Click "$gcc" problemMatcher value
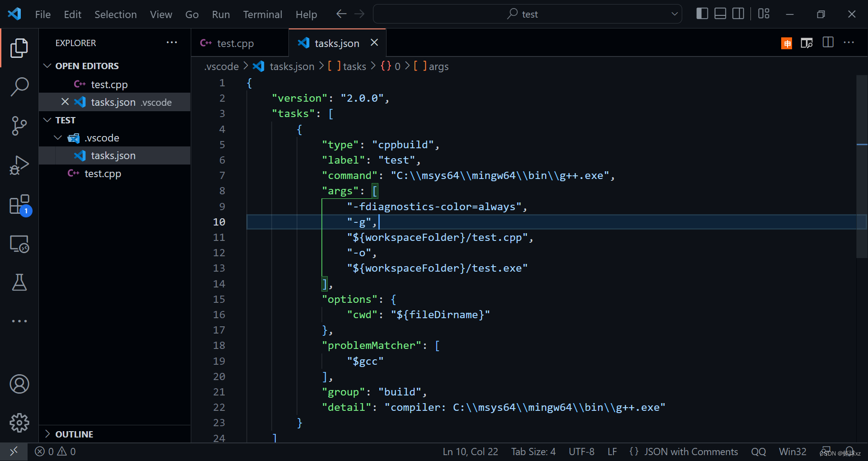Screen dimensions: 868x461 click(365, 361)
